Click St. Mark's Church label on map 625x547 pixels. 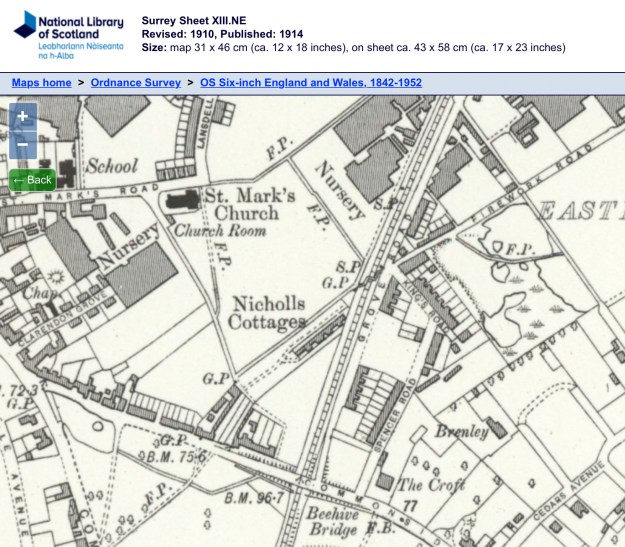pyautogui.click(x=249, y=205)
